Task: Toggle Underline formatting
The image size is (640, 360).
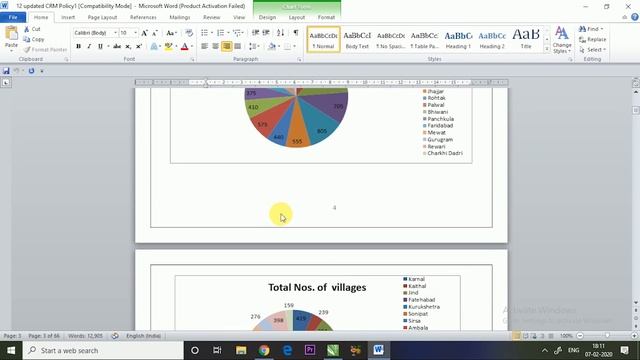Action: coord(100,46)
